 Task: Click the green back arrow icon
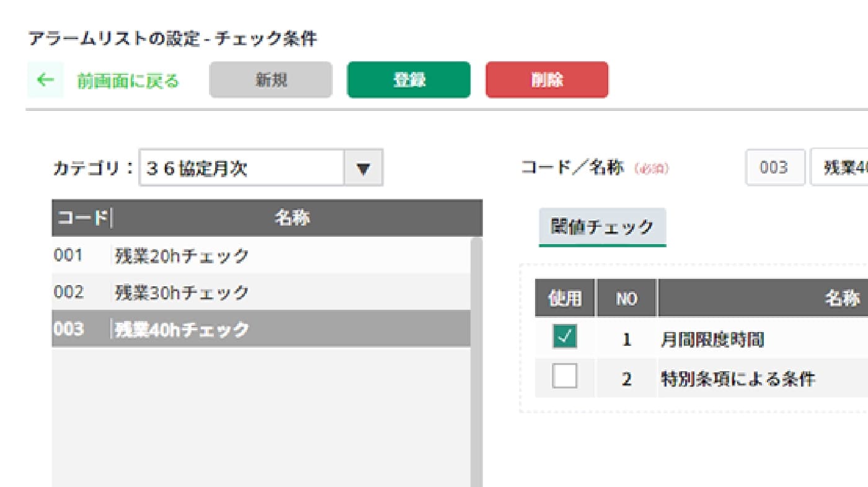pyautogui.click(x=45, y=80)
